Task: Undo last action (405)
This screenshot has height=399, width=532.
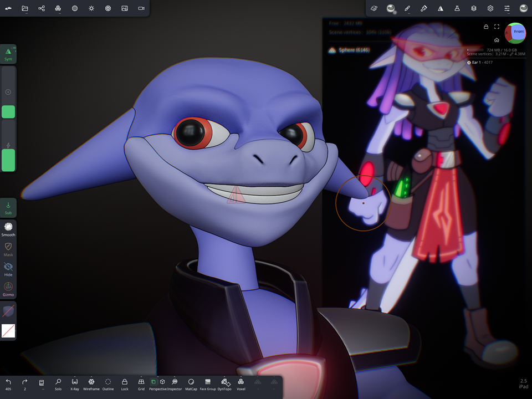Action: 8,385
